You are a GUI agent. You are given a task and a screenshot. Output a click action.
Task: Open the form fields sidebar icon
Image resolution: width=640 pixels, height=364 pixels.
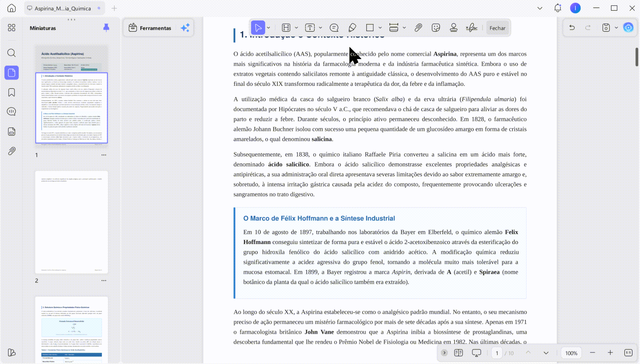(x=11, y=131)
